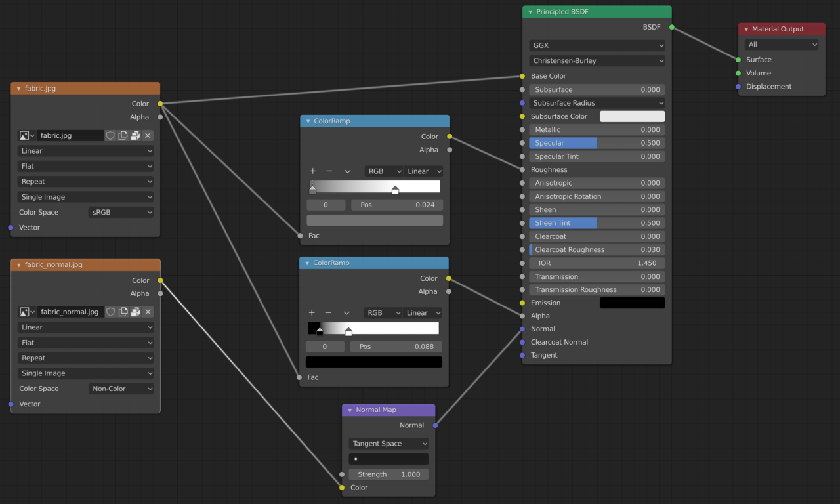Unlink the fabric_normal.jpg image with the X icon
840x504 pixels.
(x=147, y=312)
